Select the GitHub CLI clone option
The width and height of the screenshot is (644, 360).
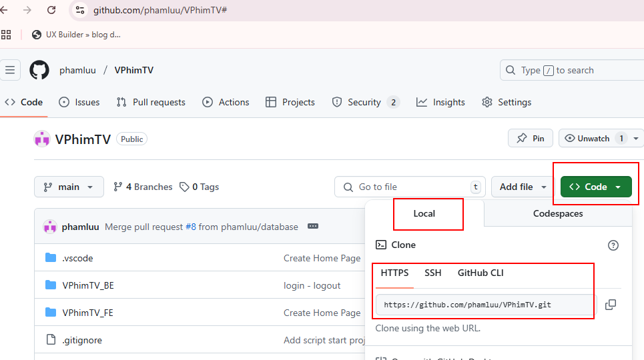tap(480, 273)
